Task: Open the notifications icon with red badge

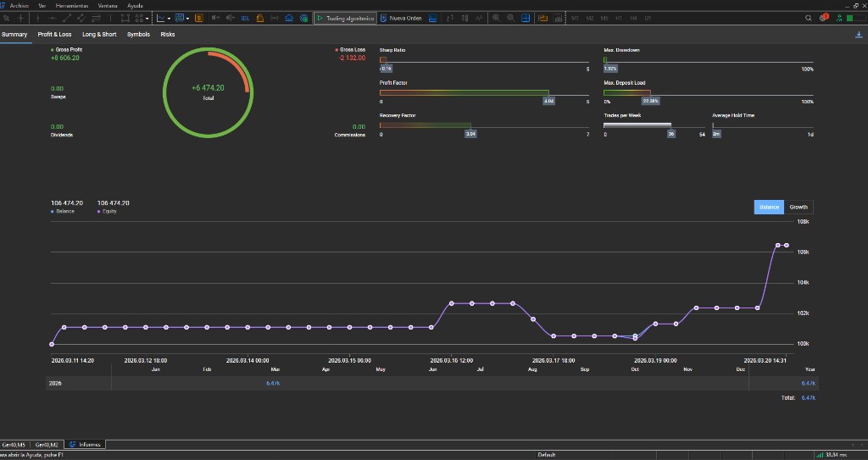Action: pyautogui.click(x=824, y=18)
